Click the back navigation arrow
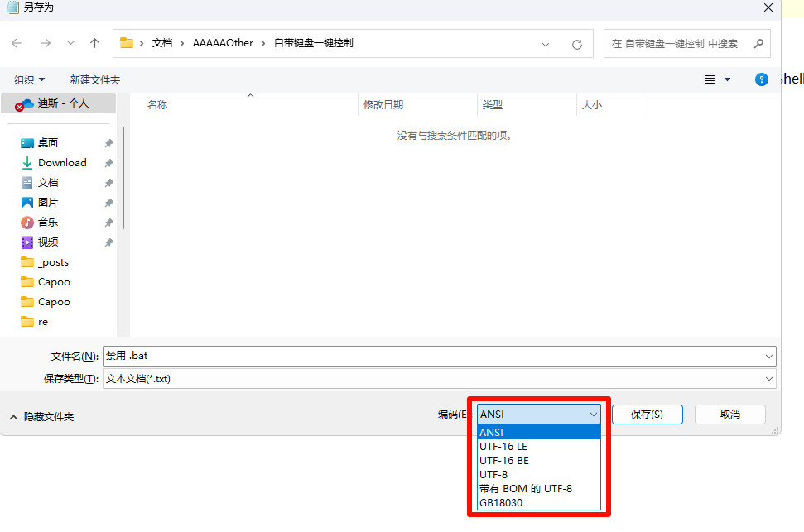804x532 pixels. [x=17, y=43]
